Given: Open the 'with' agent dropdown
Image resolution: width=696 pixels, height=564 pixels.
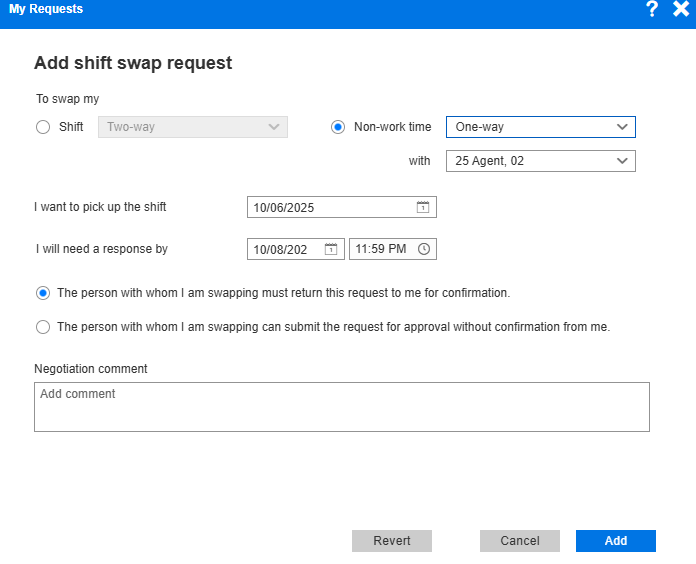Looking at the screenshot, I should pyautogui.click(x=540, y=161).
